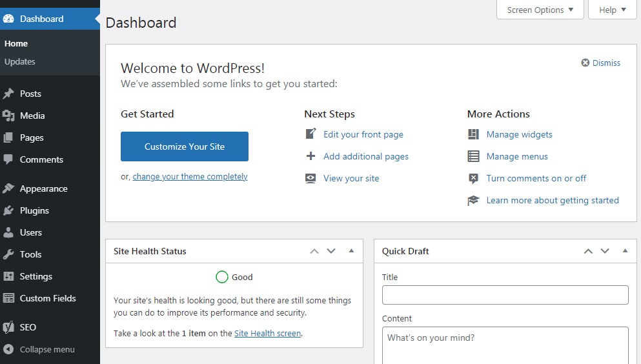Open the Edit your front page link

click(x=363, y=134)
